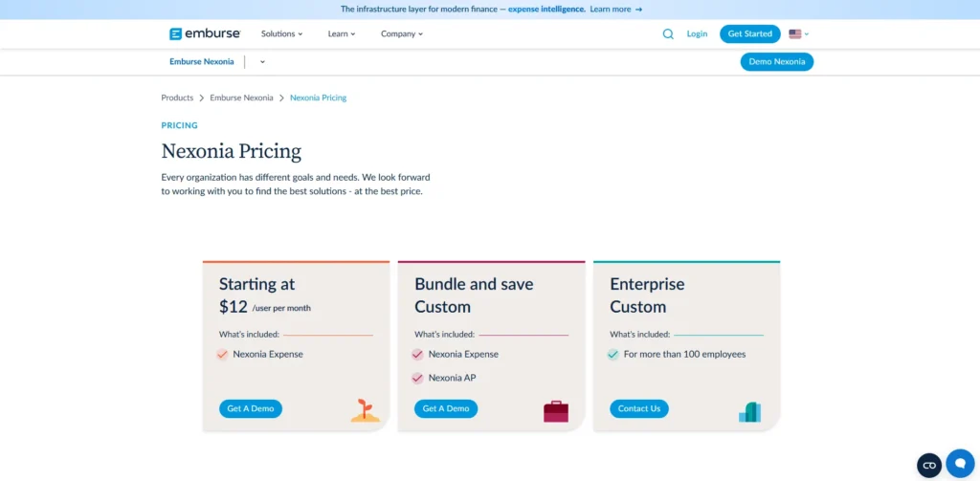The image size is (980, 481).
Task: Expand the Solutions menu
Action: tap(282, 33)
